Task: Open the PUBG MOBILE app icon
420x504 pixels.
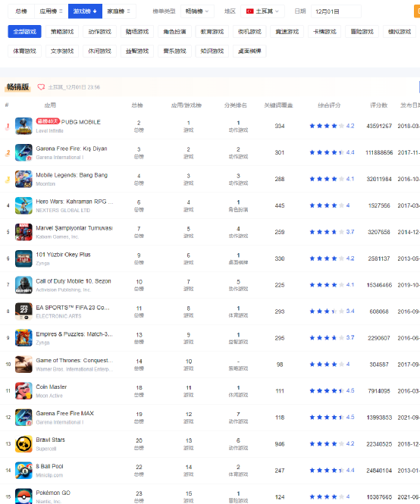Action: point(24,126)
